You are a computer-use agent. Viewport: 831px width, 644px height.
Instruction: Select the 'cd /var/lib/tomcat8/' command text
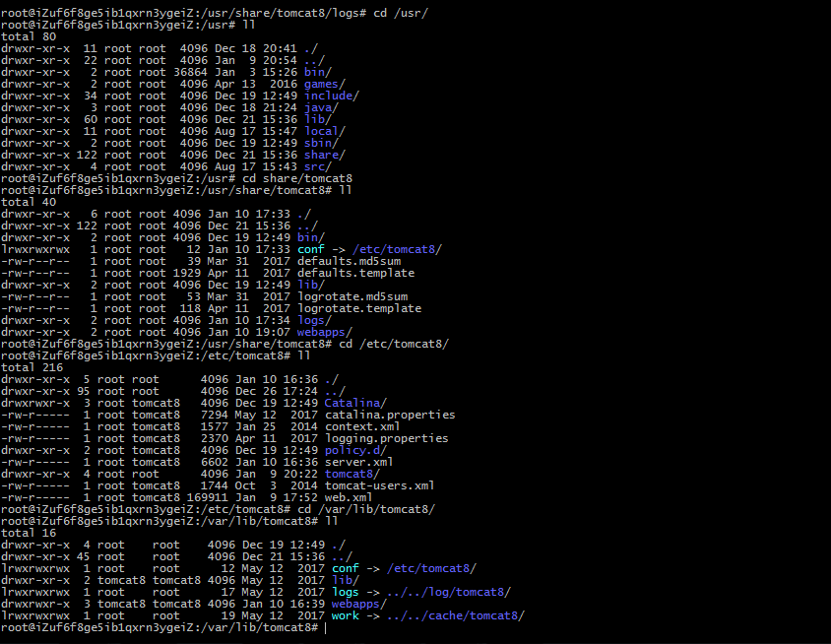(x=366, y=509)
